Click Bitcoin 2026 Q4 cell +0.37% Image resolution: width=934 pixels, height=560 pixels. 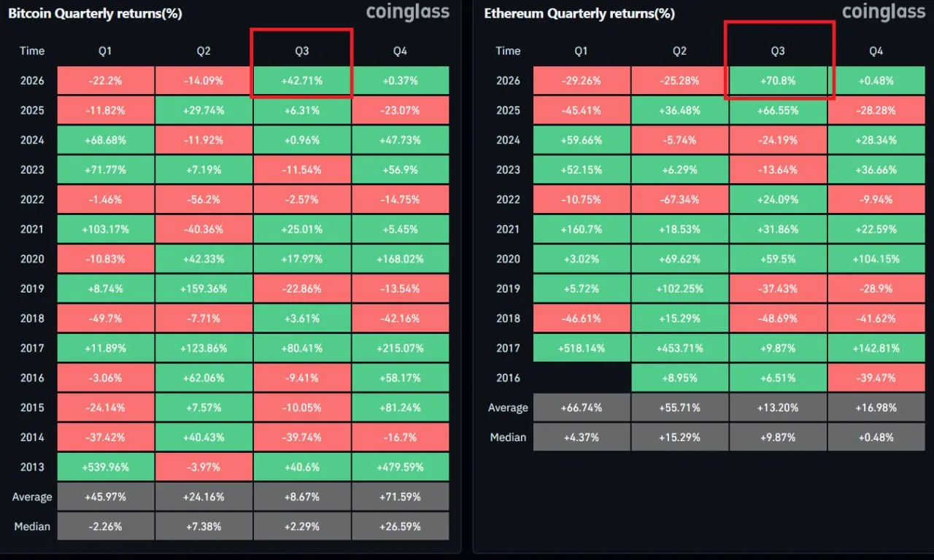pyautogui.click(x=401, y=80)
